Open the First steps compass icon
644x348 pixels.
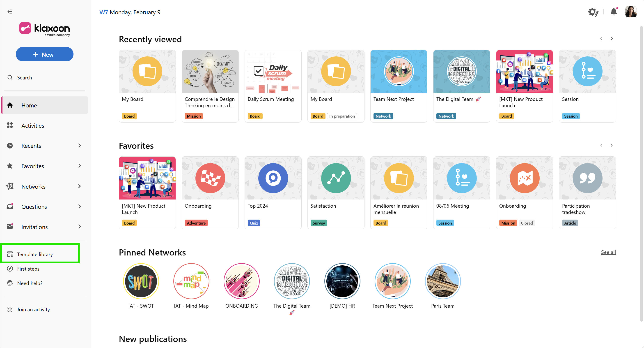[10, 269]
